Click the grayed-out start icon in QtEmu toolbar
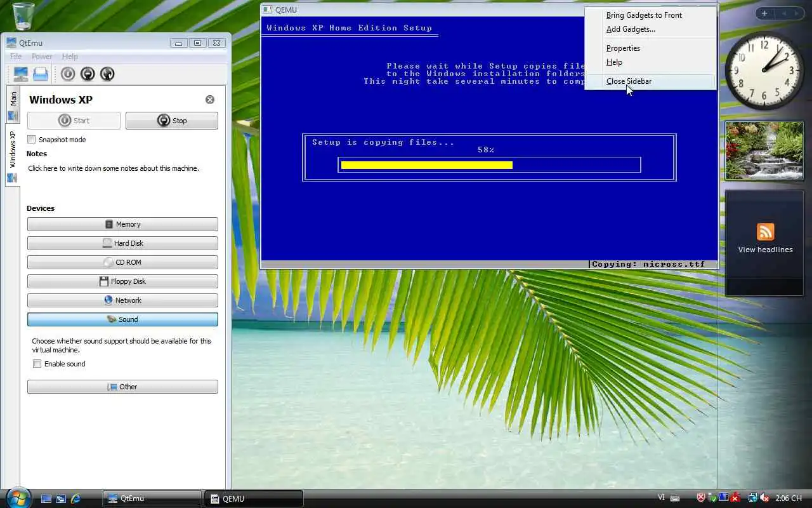812x508 pixels. pyautogui.click(x=68, y=74)
